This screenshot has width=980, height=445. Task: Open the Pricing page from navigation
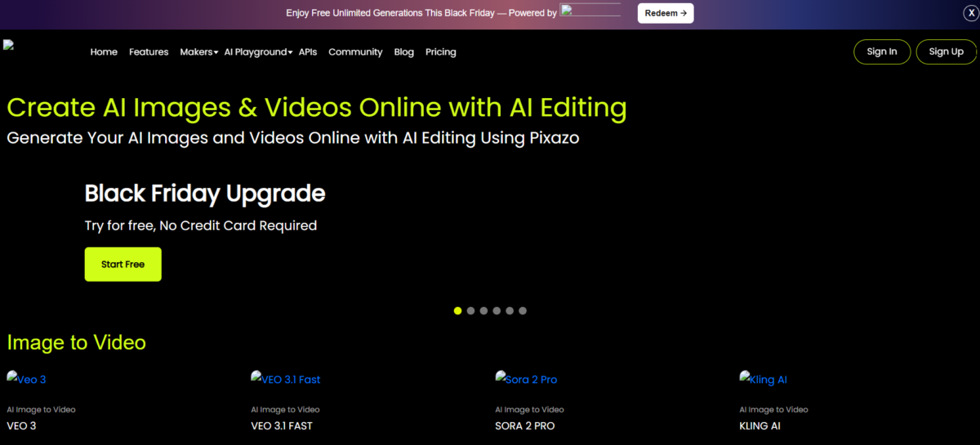click(x=441, y=51)
